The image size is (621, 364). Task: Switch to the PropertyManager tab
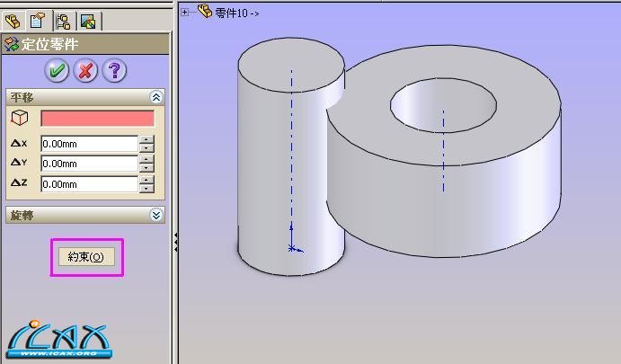38,21
